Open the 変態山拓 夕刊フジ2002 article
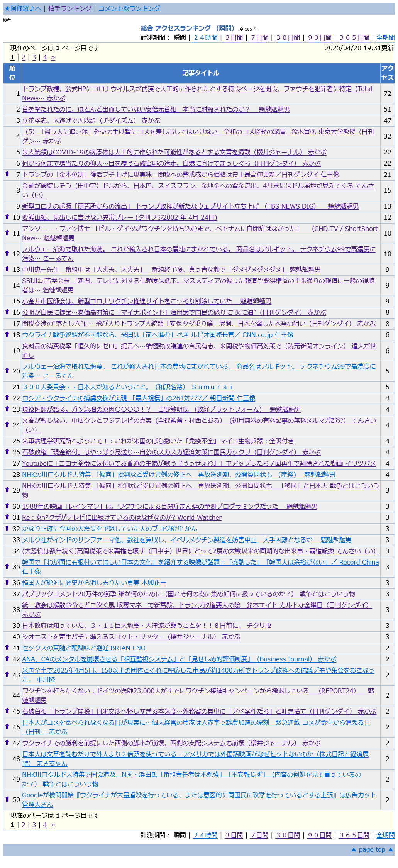Viewport: 398px width, 868px height. tap(120, 217)
